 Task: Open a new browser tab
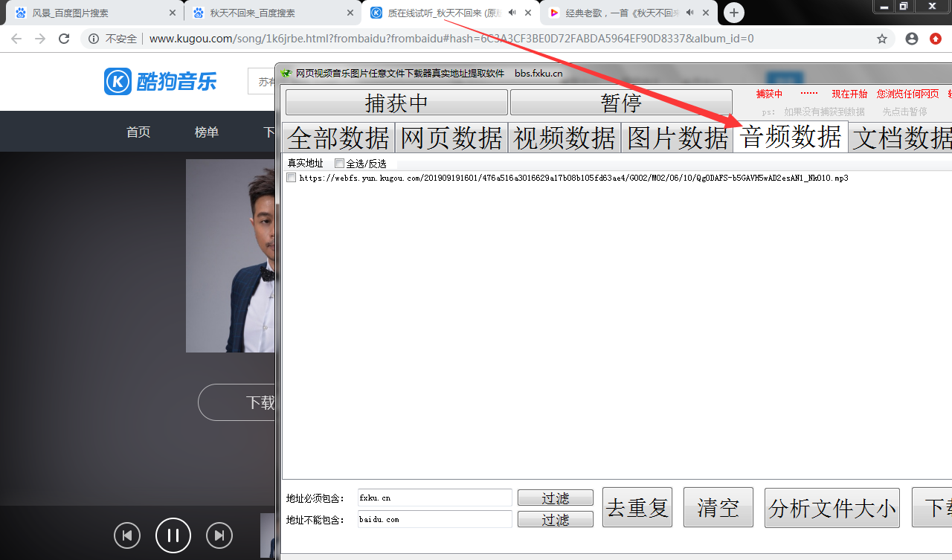point(734,13)
